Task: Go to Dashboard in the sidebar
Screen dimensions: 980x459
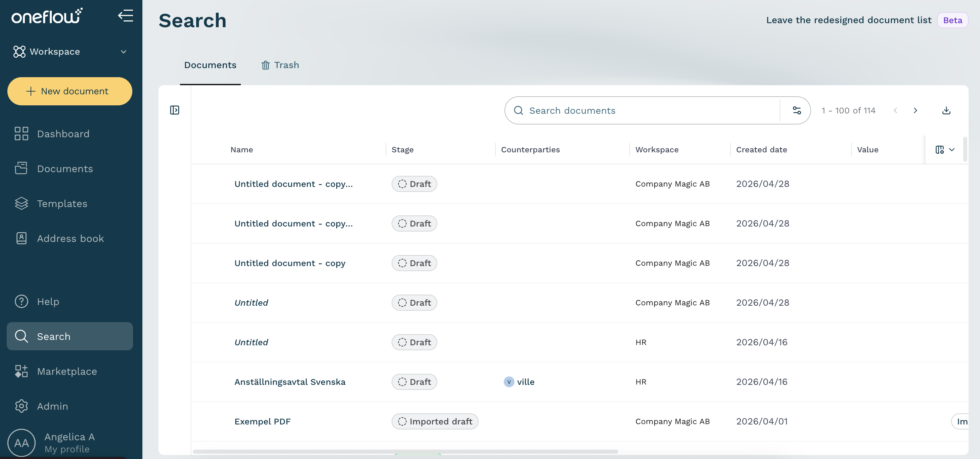Action: pyautogui.click(x=70, y=134)
